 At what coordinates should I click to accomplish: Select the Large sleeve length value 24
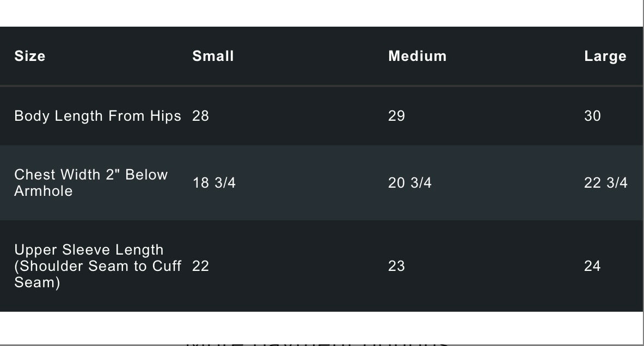pos(592,266)
